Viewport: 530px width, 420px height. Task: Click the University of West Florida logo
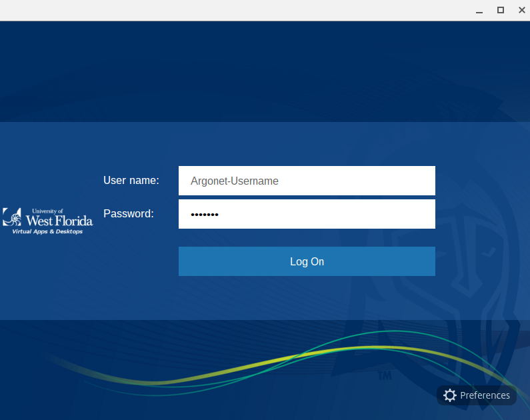click(x=47, y=221)
